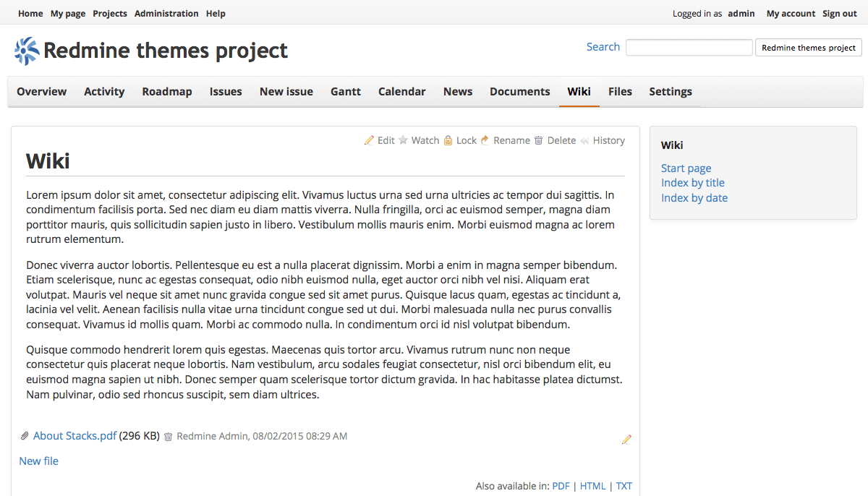Click the Redmine pinwheel logo icon

click(27, 51)
